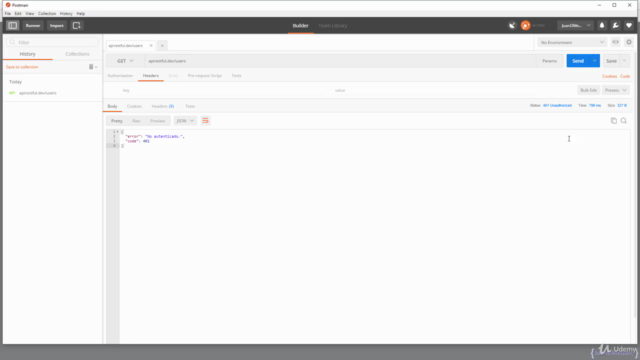Switch to Team Library tab
640x360 pixels.
[333, 25]
